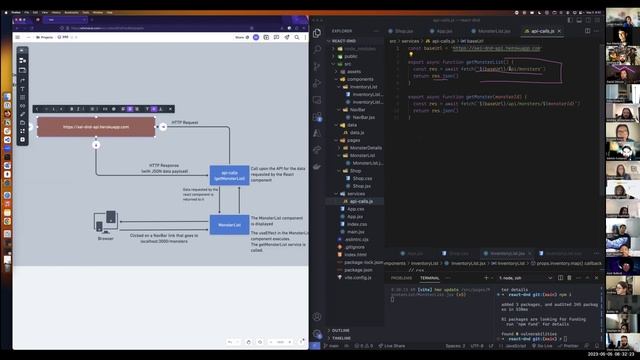
Task: Select frame tool in Whimsical toolbar
Action: [22, 70]
